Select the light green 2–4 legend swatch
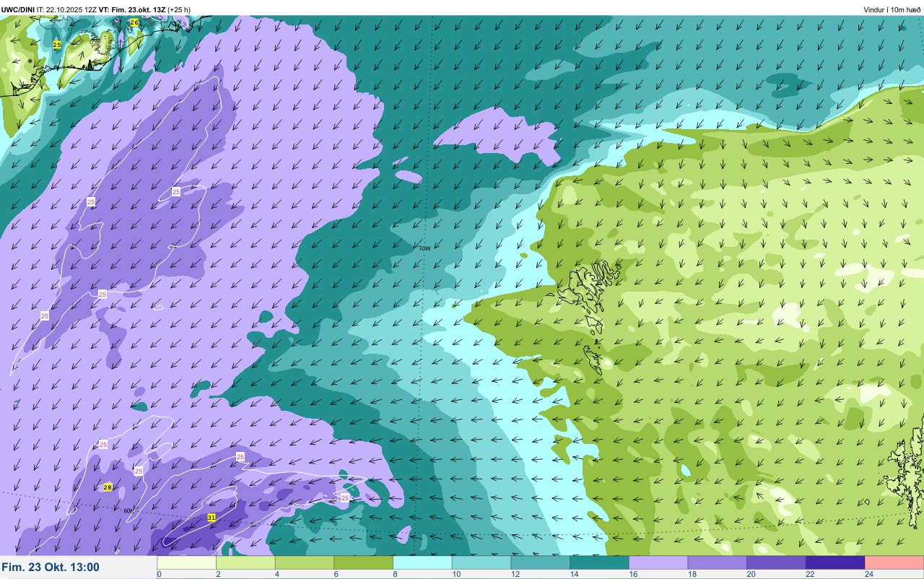This screenshot has height=579, width=924. tap(246, 562)
